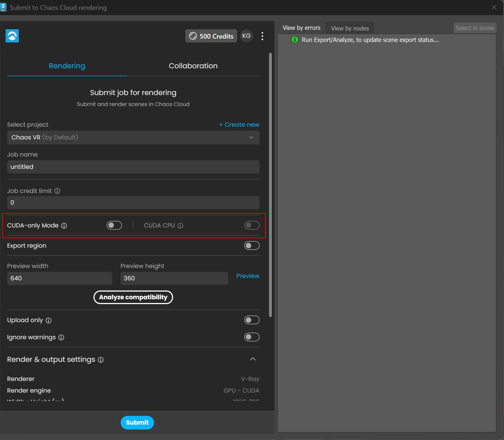Click the Preview width field
The image size is (504, 440).
(x=60, y=278)
